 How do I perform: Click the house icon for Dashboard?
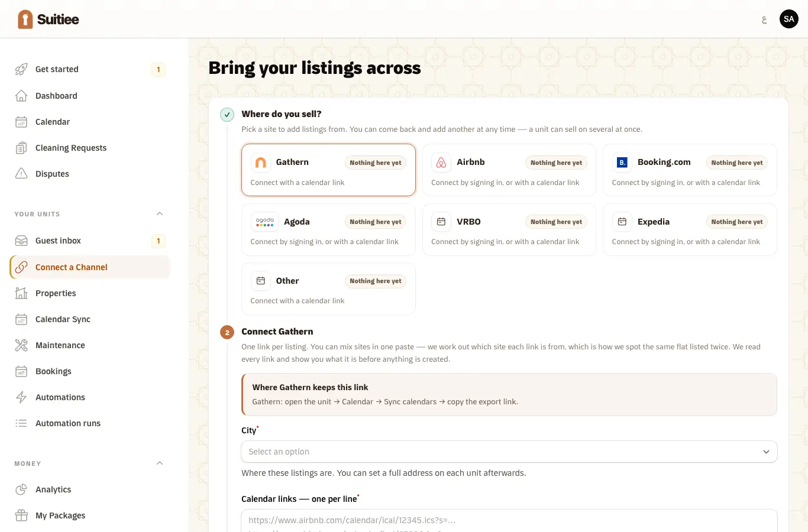pos(21,96)
